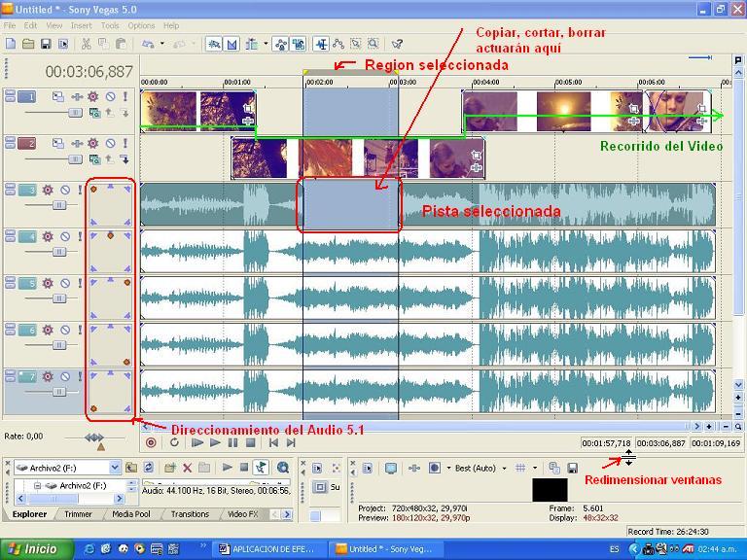Switch to the APLICACION DE EFE... taskbar window
747x560 pixels.
pos(268,549)
